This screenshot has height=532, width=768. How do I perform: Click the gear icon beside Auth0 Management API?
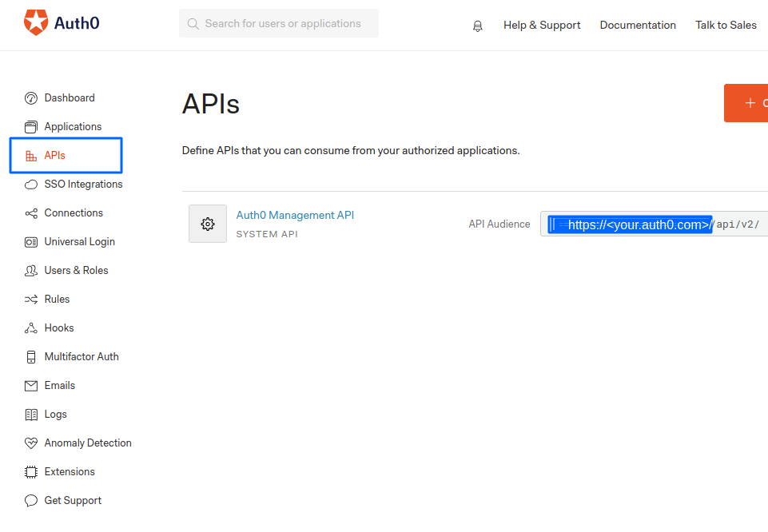(x=208, y=224)
